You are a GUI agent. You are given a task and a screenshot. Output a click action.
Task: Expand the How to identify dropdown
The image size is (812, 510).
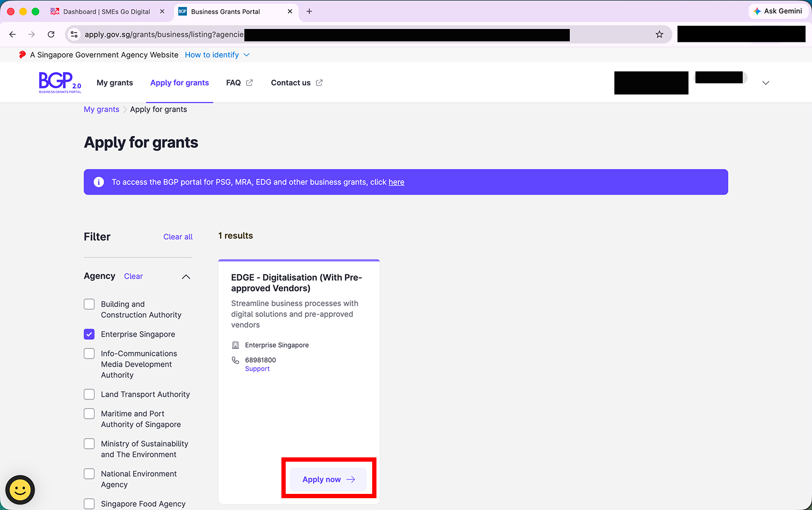217,55
